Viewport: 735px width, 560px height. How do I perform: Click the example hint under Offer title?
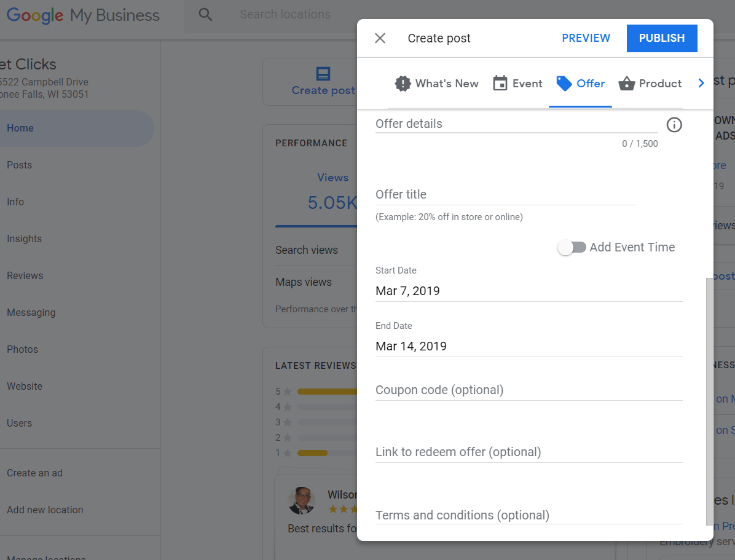pos(449,216)
